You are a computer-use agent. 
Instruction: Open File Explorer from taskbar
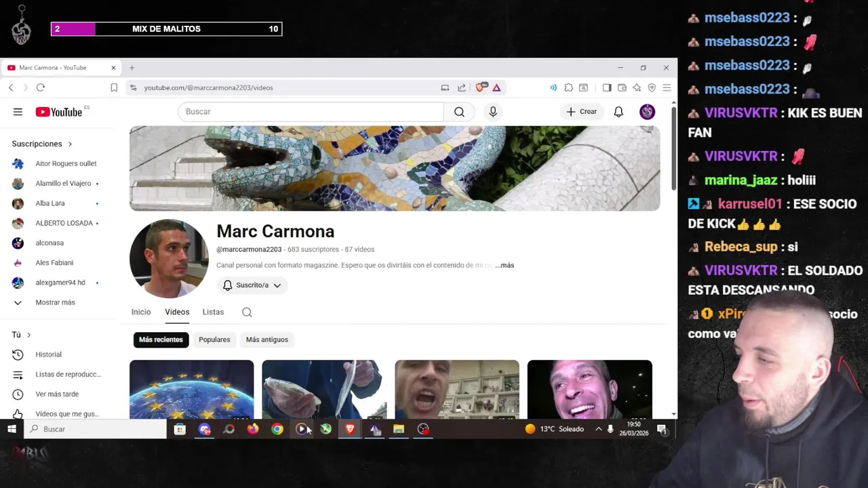(x=399, y=429)
